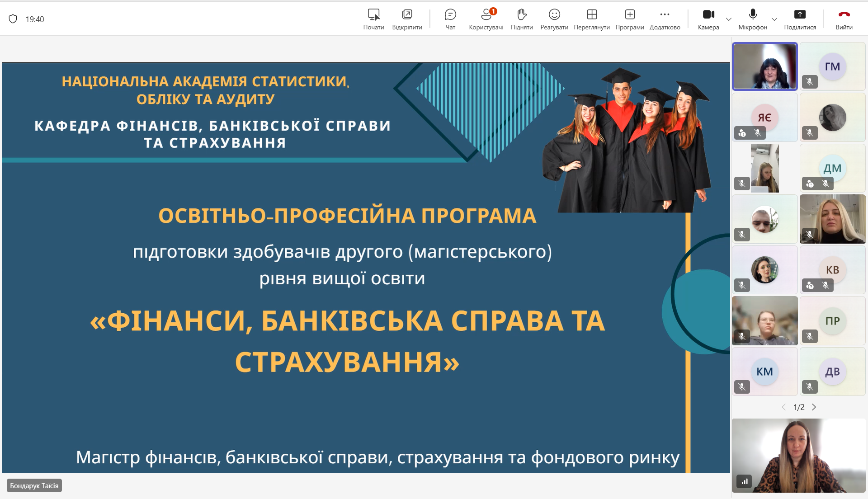This screenshot has height=499, width=868.
Task: Go to next participants page
Action: click(x=814, y=407)
